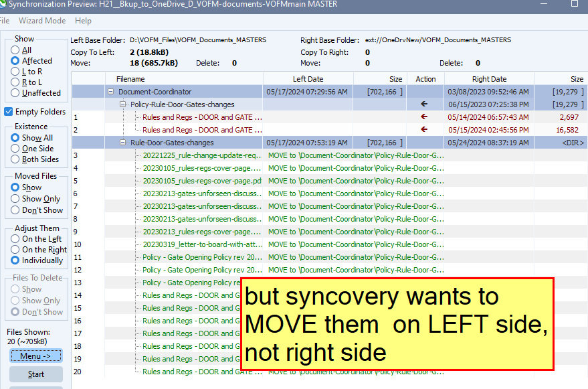
Task: Click the 'Menu ->' button
Action: pos(35,356)
